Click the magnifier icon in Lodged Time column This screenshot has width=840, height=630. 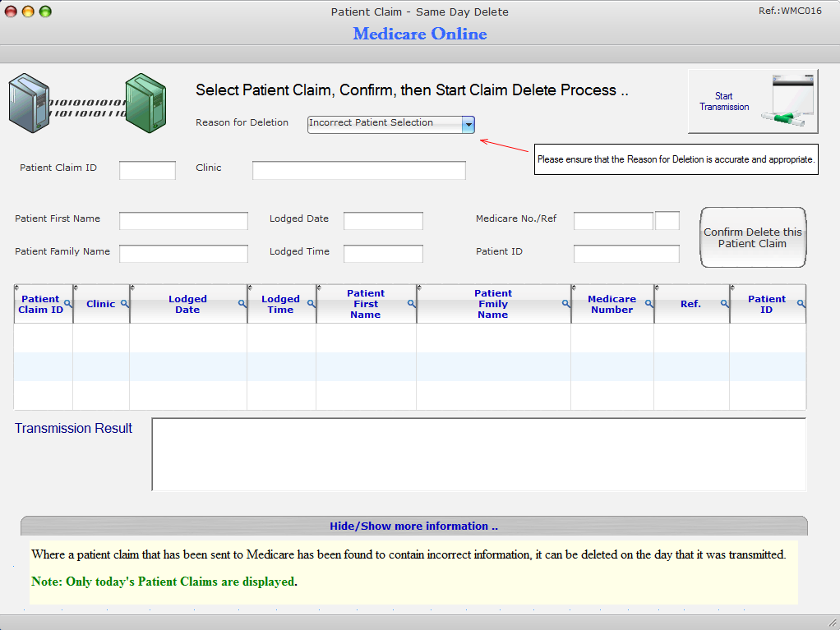coord(312,303)
